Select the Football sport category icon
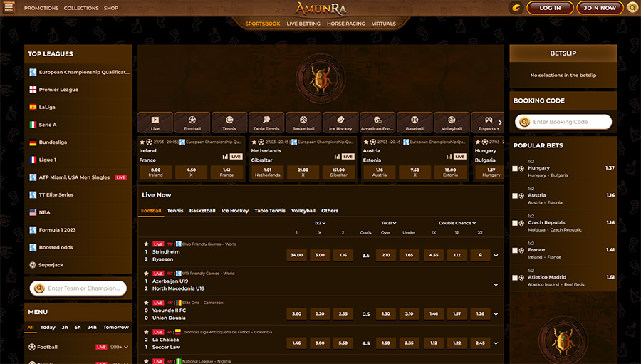The image size is (641, 364). 192,122
